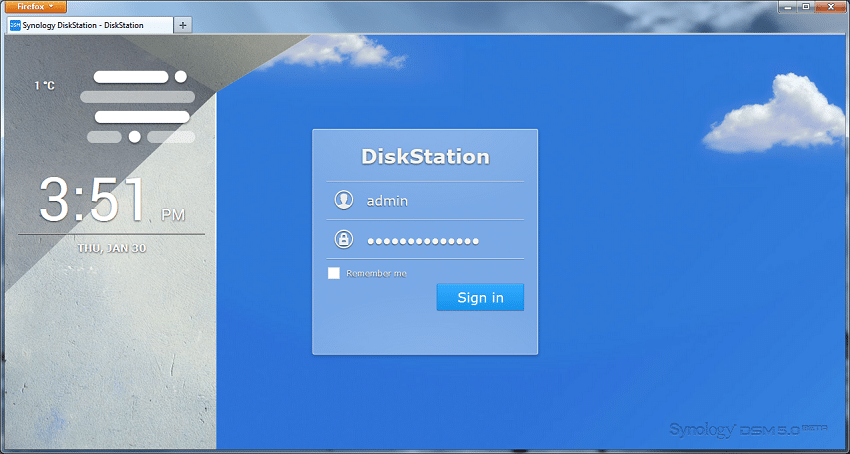Click the user avatar icon
Screen dimensions: 850x454
tap(344, 200)
